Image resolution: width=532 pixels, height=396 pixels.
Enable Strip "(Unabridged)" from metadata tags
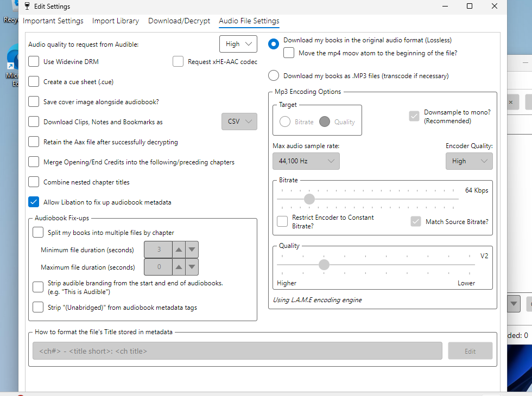[x=38, y=307]
